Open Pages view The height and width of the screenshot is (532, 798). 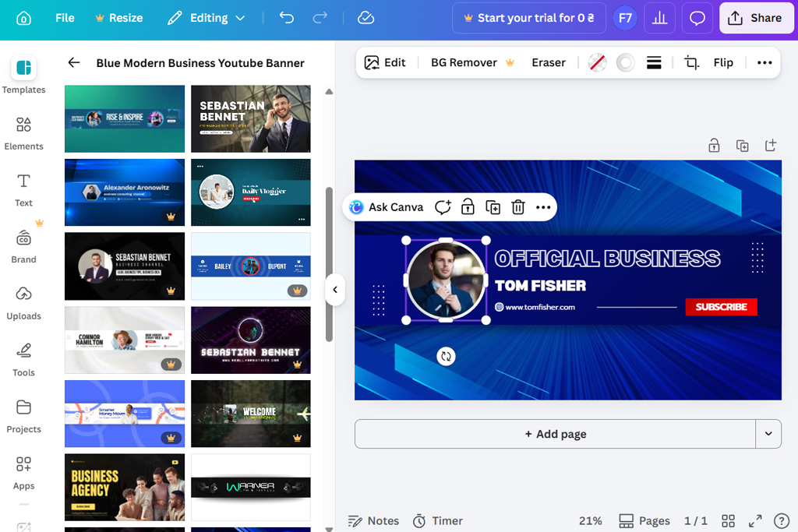pos(644,521)
